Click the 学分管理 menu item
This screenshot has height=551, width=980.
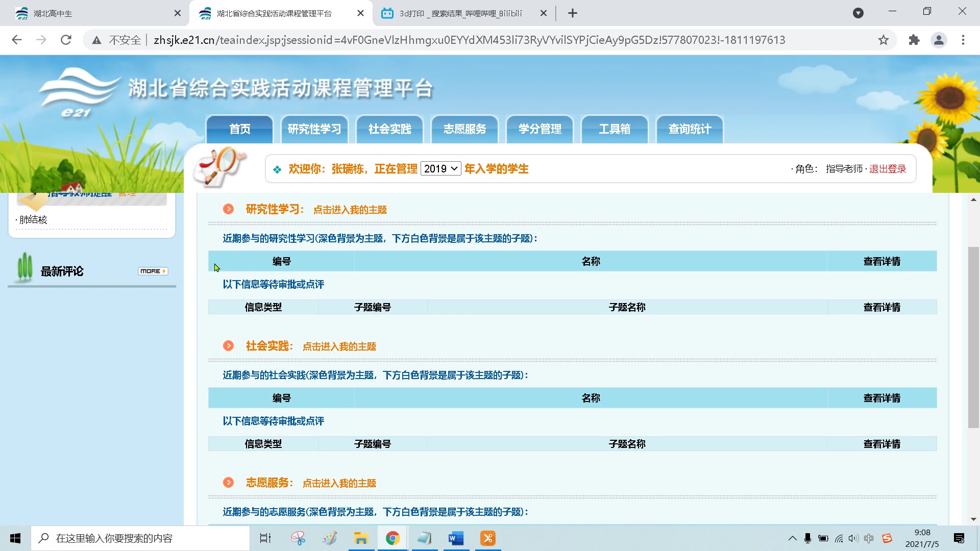pos(538,129)
